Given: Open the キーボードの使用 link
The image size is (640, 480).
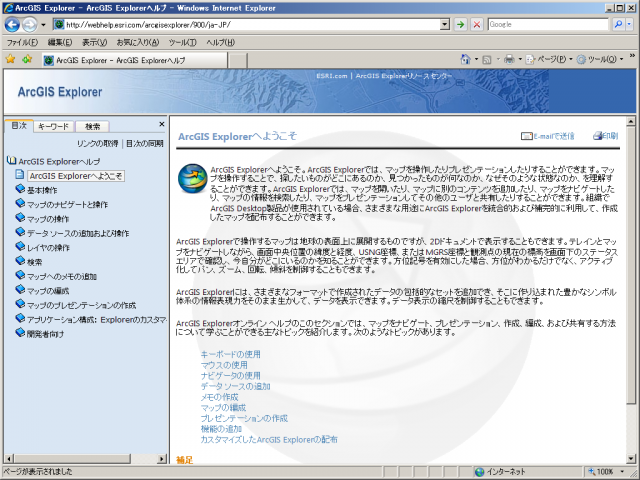Looking at the screenshot, I should click(x=230, y=354).
